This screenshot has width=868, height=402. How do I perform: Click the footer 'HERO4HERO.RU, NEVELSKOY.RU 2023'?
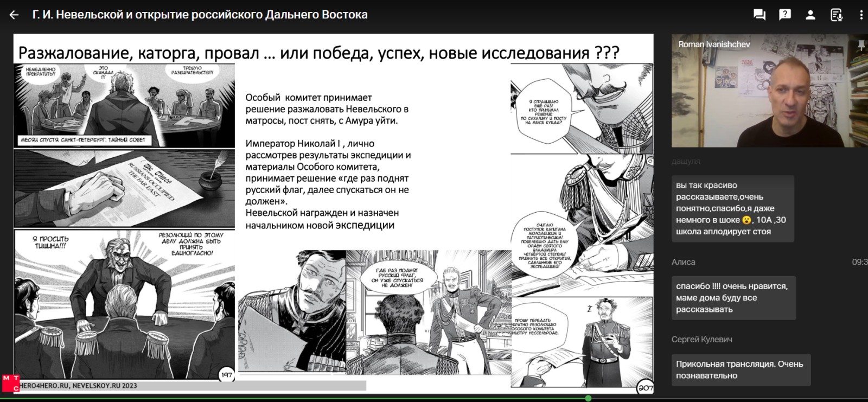coord(79,386)
